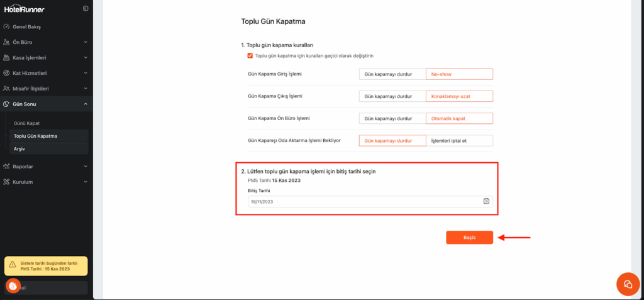The height and width of the screenshot is (300, 644).
Task: Open Günü Kapat submenu item
Action: [x=27, y=123]
